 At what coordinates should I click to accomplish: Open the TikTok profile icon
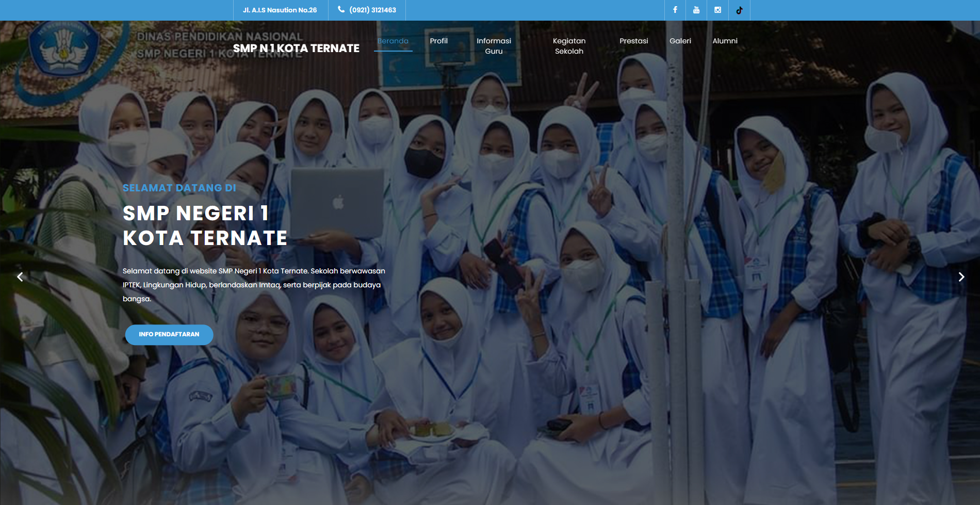pyautogui.click(x=739, y=10)
